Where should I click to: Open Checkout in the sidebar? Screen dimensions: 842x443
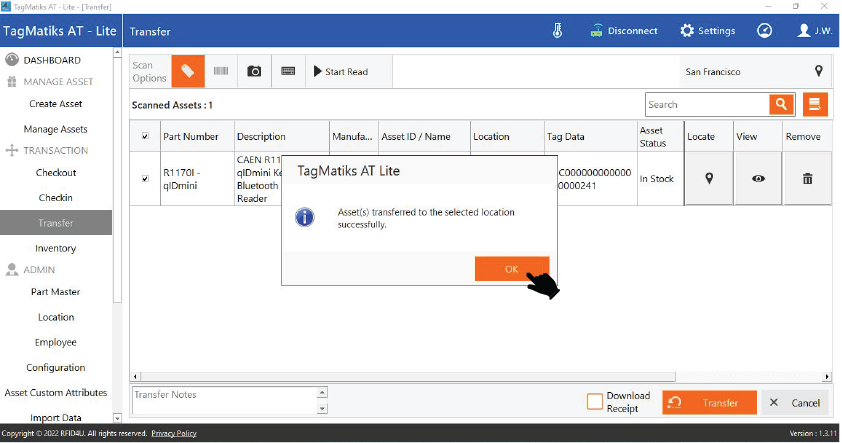coord(56,172)
